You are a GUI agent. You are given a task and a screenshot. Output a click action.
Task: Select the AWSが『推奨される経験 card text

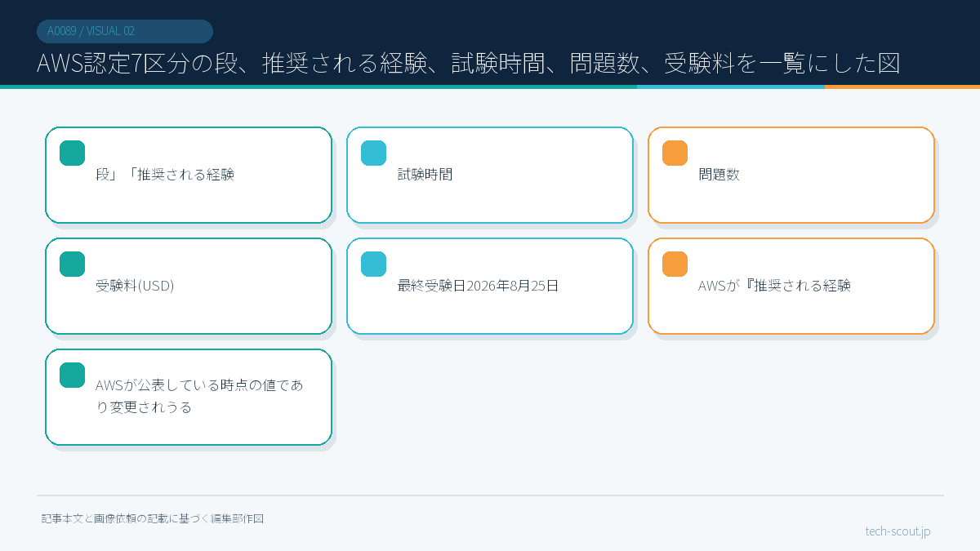tap(775, 286)
